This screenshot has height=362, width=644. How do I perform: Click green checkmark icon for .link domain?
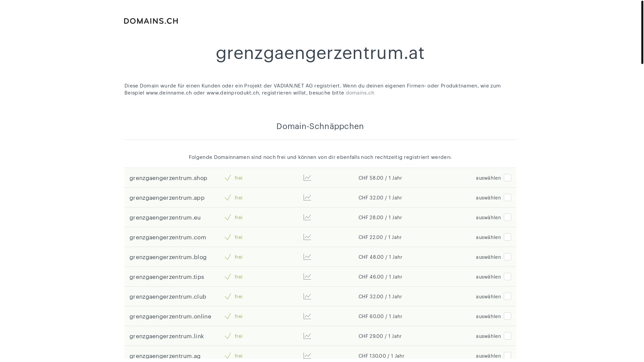[228, 336]
